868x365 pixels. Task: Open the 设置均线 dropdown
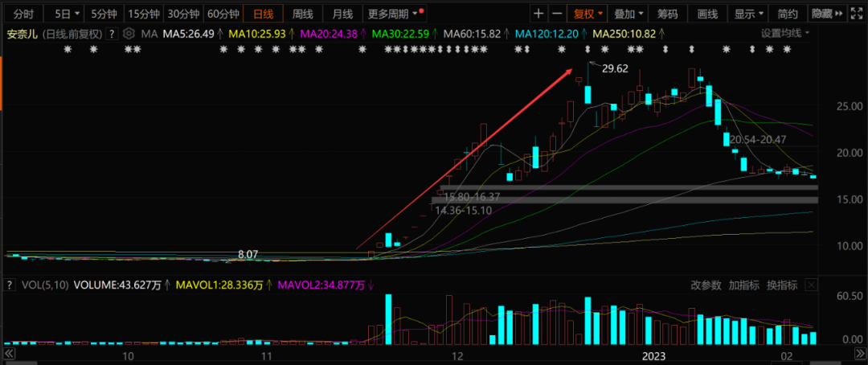click(785, 33)
